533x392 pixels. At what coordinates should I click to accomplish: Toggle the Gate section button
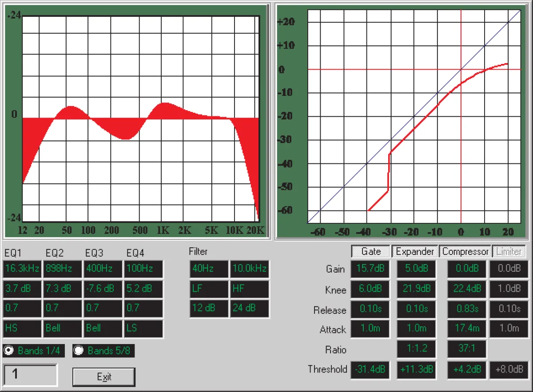point(371,252)
